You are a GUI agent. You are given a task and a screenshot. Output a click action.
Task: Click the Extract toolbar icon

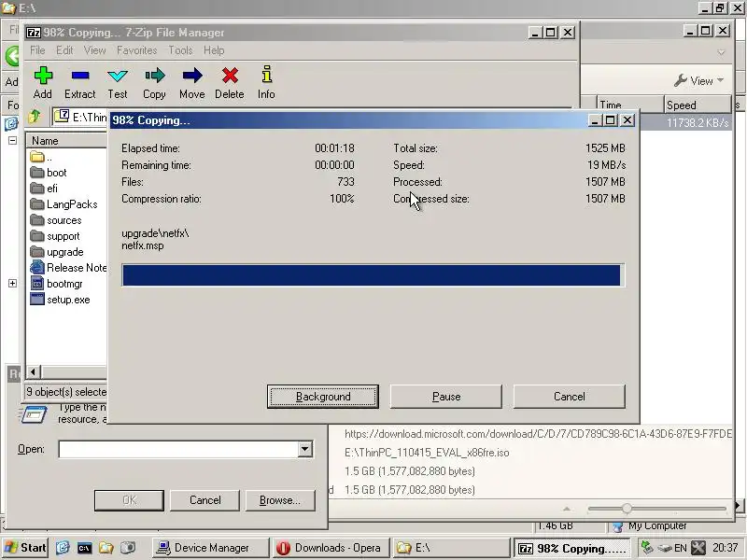80,82
